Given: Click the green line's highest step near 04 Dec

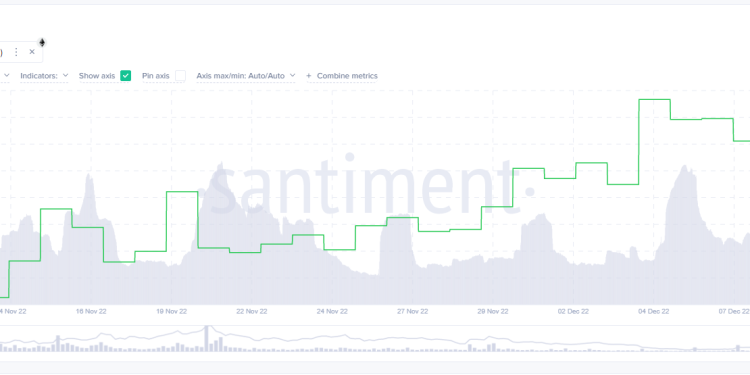Looking at the screenshot, I should point(654,99).
